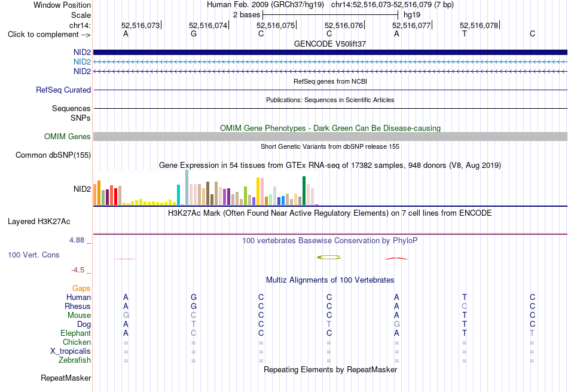The height and width of the screenshot is (392, 568).
Task: Click the olive PhyloP conservation mark
Action: [x=329, y=258]
